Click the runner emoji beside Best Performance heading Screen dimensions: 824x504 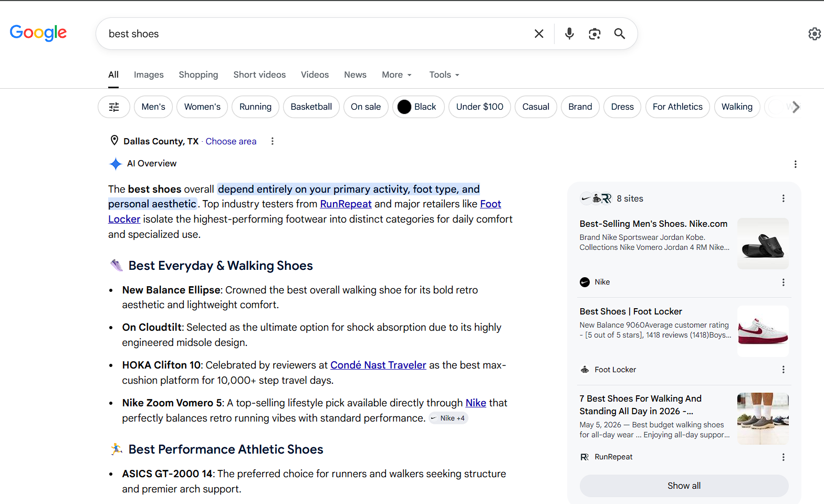tap(116, 449)
